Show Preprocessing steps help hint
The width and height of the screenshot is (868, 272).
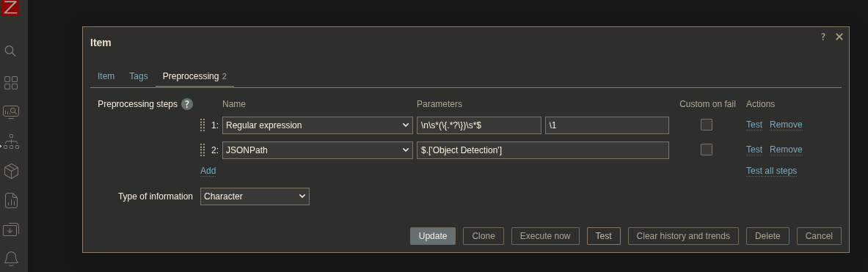pos(187,104)
